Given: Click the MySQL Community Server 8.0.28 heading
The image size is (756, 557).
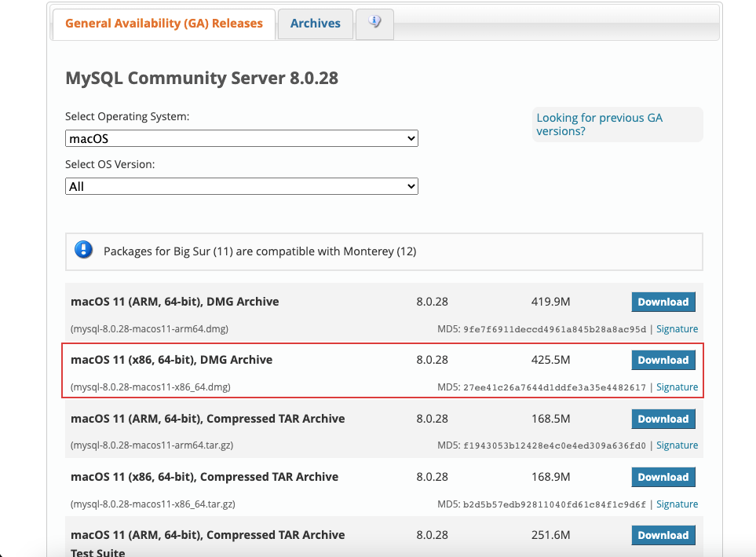Looking at the screenshot, I should pyautogui.click(x=202, y=78).
